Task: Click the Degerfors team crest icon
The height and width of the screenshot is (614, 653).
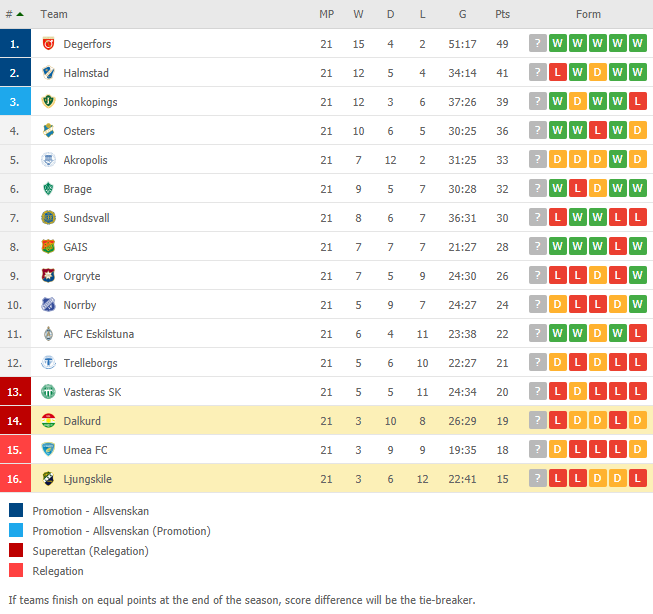Action: pos(48,43)
